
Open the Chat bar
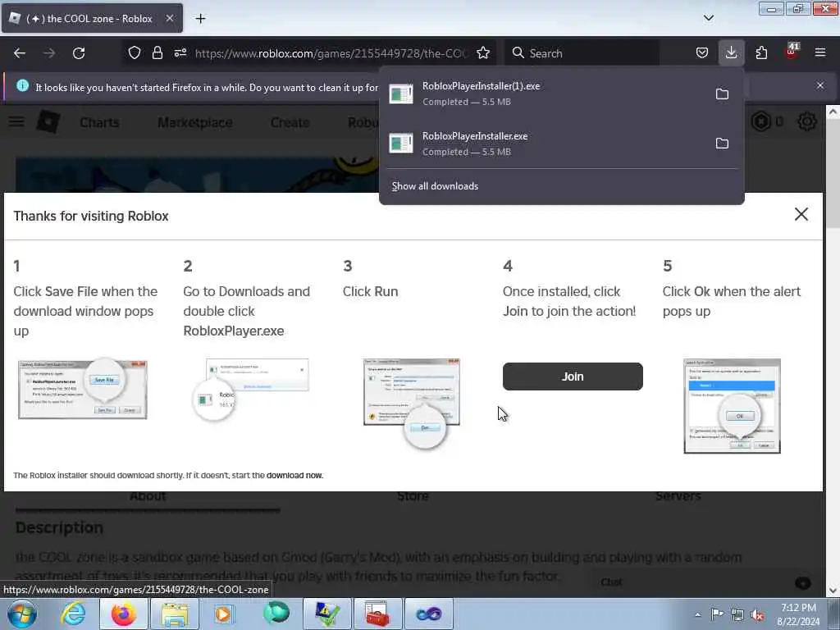click(705, 582)
